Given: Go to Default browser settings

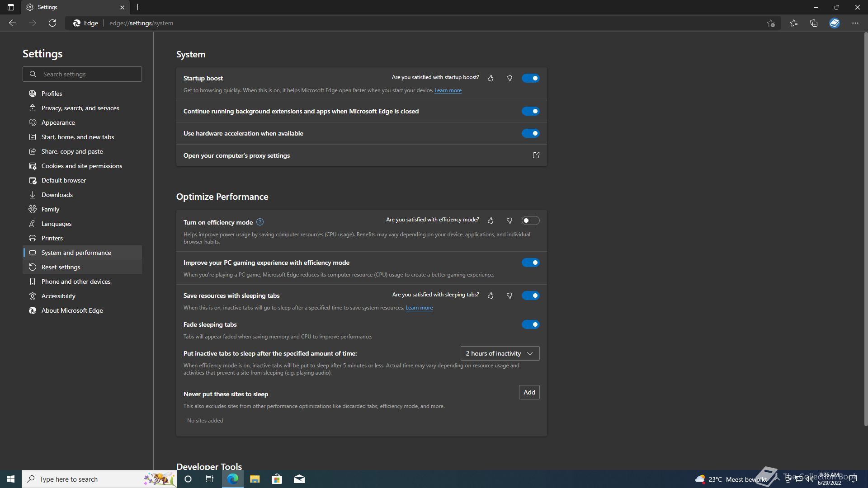Looking at the screenshot, I should [x=82, y=180].
